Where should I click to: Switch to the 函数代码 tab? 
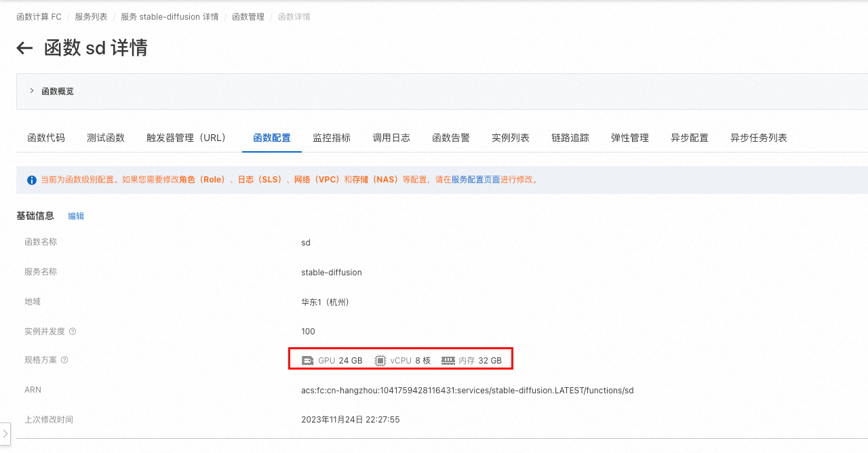click(46, 138)
